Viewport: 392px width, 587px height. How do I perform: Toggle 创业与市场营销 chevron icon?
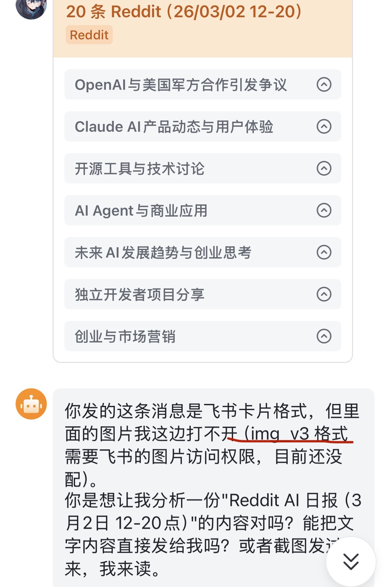(x=324, y=336)
